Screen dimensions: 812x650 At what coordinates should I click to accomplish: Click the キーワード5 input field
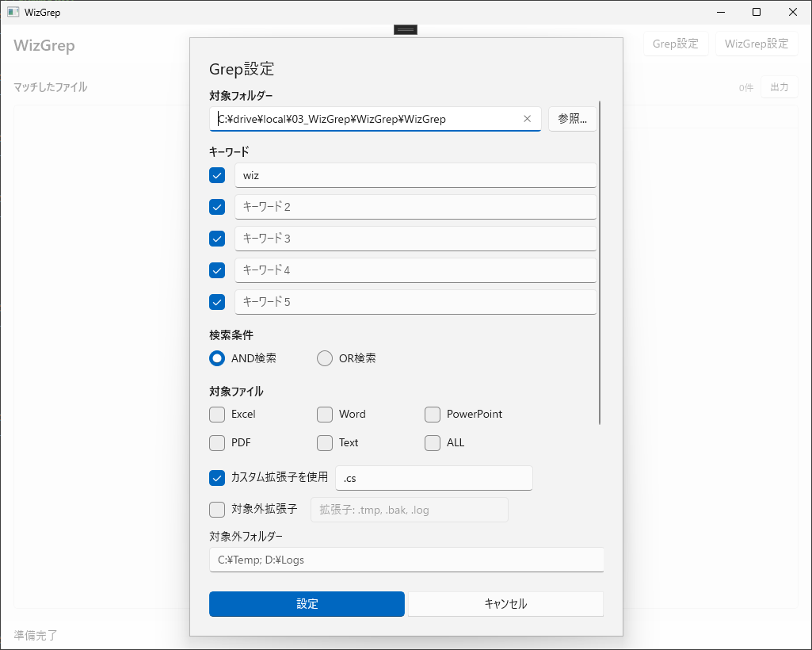(x=416, y=302)
